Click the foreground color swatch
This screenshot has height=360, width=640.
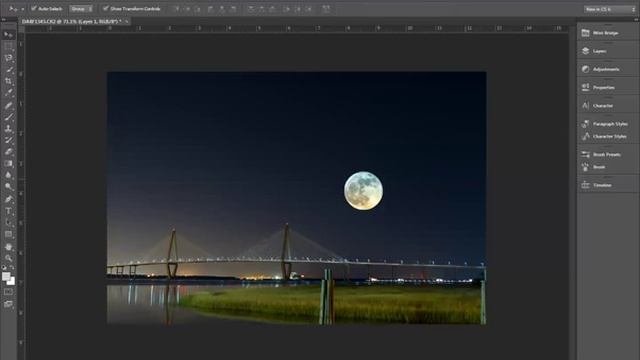[6, 276]
